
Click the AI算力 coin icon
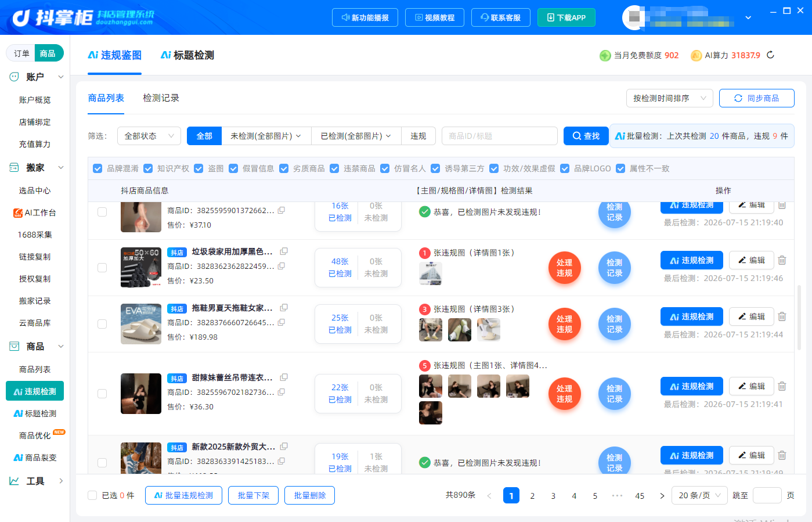tap(696, 55)
